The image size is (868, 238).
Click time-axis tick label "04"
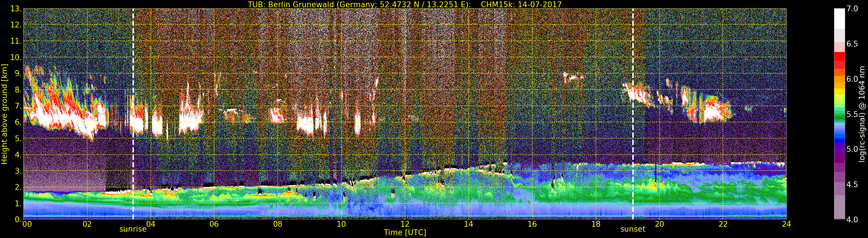coord(151,224)
